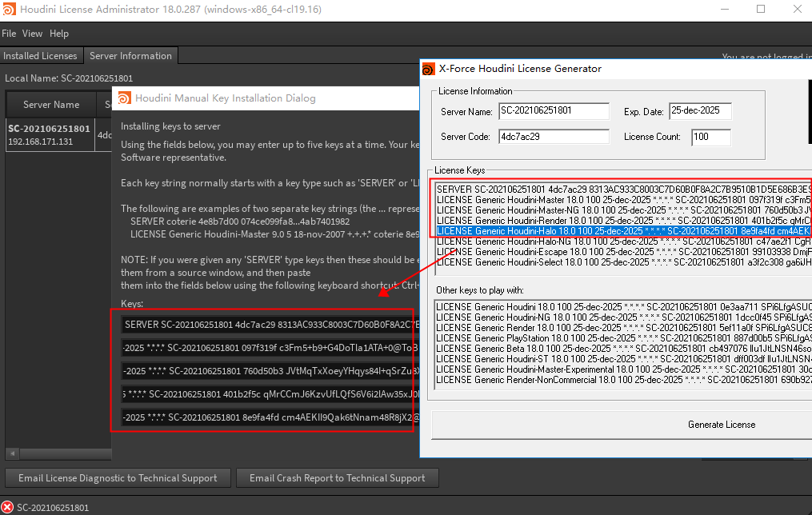812x515 pixels.
Task: Click the left scroll arrow below server list
Action: tap(13, 454)
